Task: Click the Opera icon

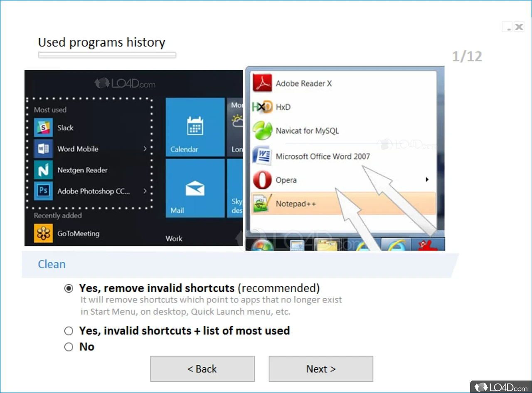Action: point(263,180)
